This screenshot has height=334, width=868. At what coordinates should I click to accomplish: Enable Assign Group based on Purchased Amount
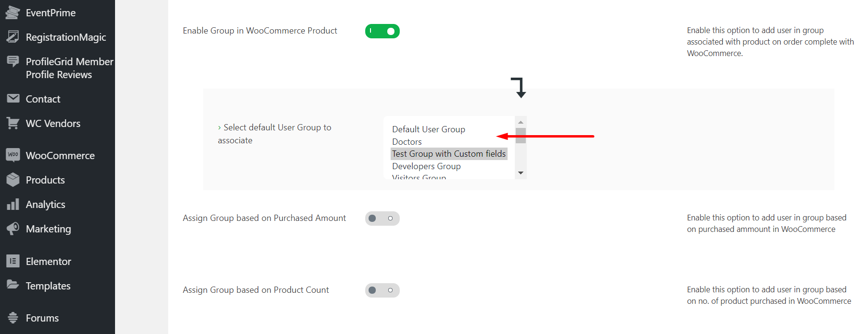[x=382, y=219]
